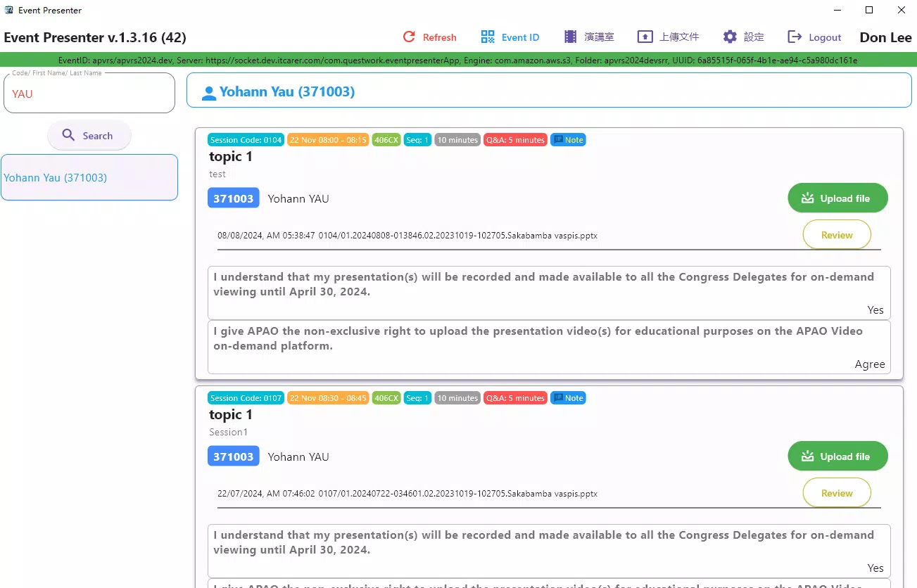Click the Agree answer in session 0104

870,364
